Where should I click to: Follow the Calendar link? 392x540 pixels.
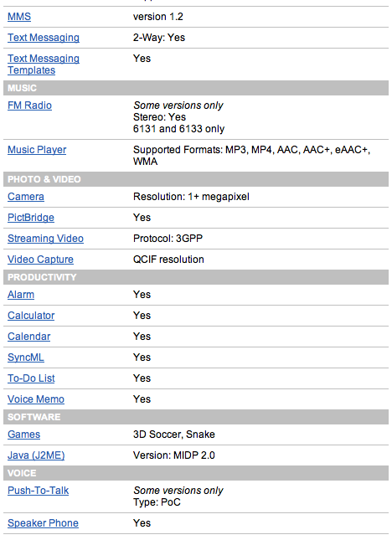[x=29, y=337]
